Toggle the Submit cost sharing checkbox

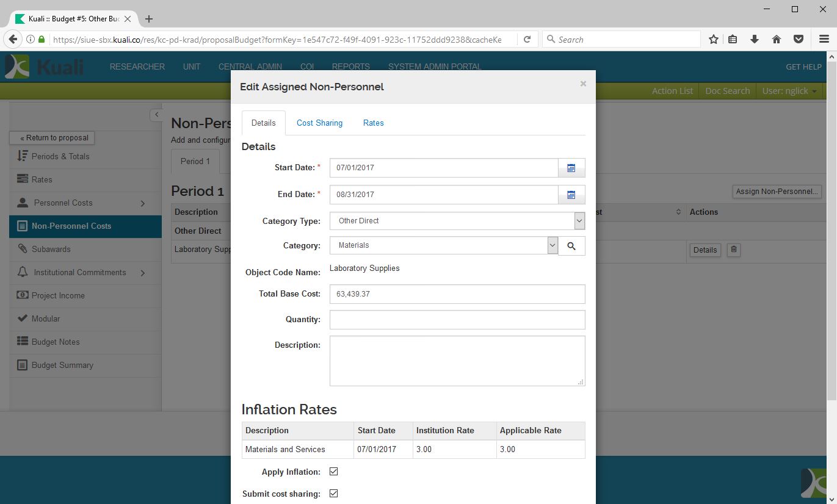tap(333, 494)
